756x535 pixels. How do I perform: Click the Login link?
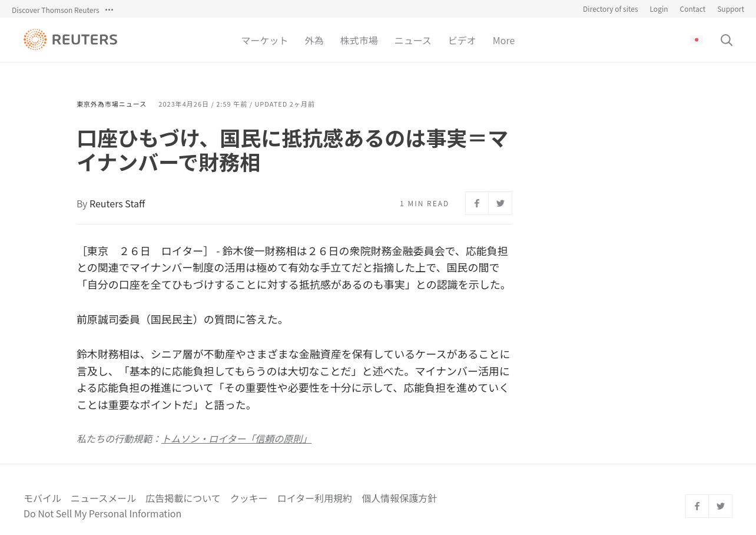click(658, 9)
